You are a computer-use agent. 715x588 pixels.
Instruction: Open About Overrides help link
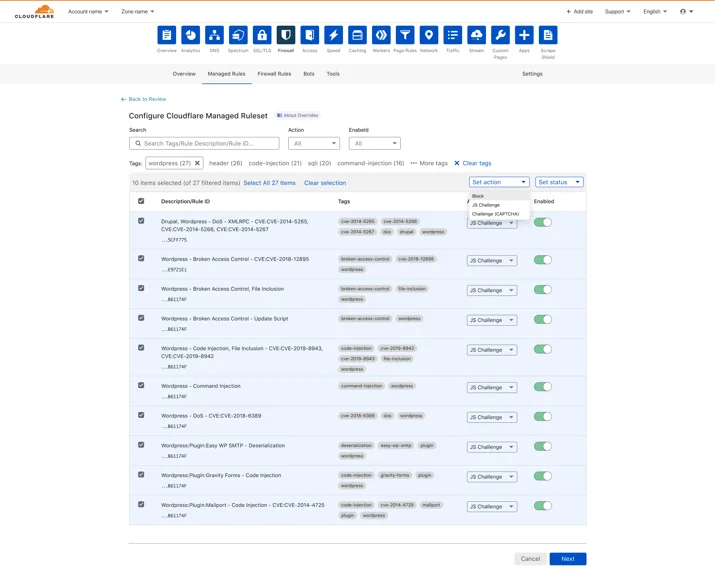298,115
